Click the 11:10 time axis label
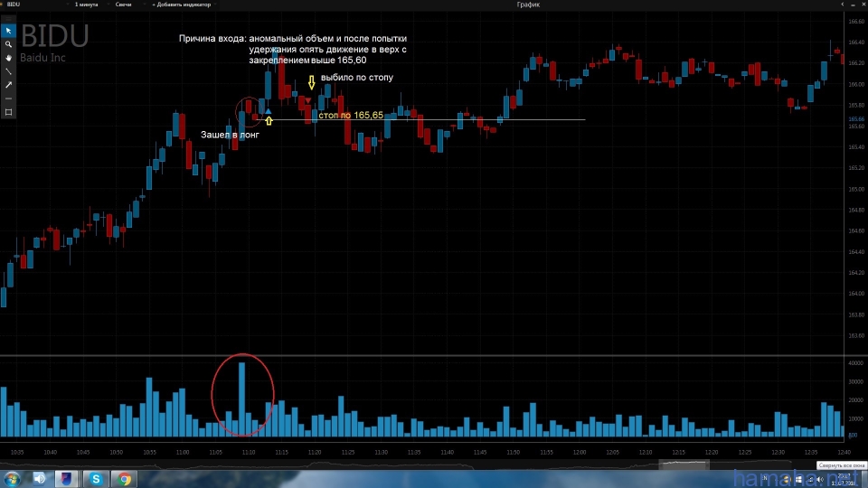Viewport: 868px width, 488px height. pyautogui.click(x=248, y=453)
